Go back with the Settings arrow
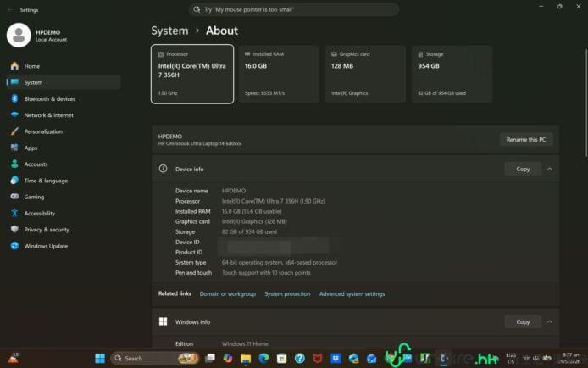The width and height of the screenshot is (588, 368). [x=9, y=10]
